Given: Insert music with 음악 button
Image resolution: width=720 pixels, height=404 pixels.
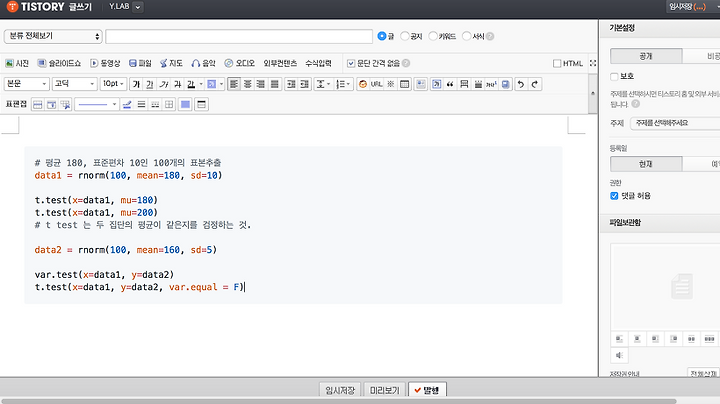Looking at the screenshot, I should [203, 63].
